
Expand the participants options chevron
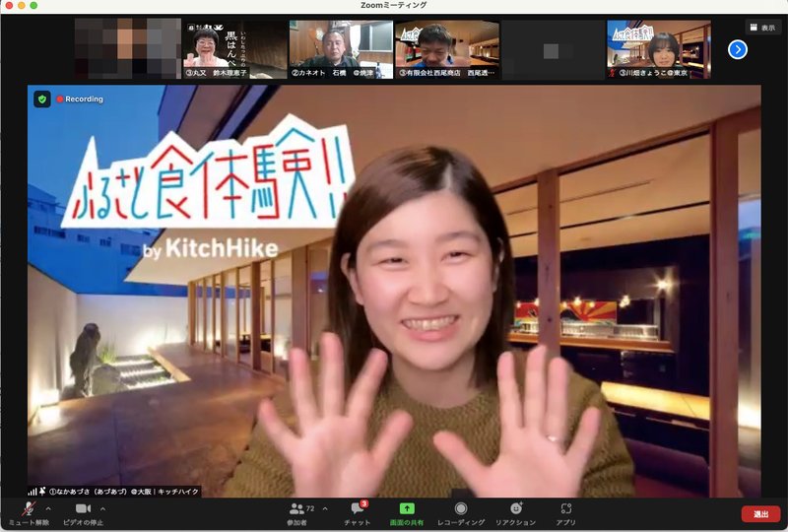tap(325, 509)
